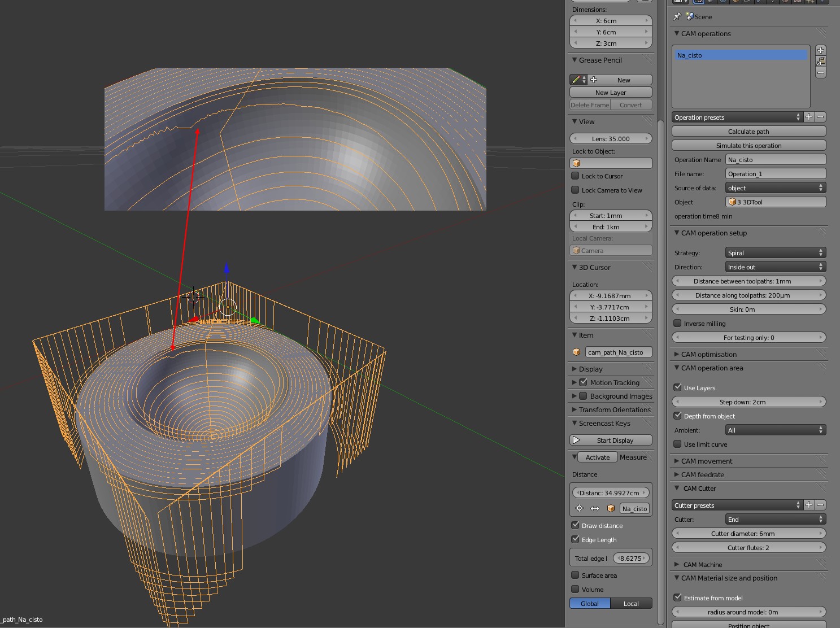The height and width of the screenshot is (628, 840).
Task: Click the Operation Name text field
Action: 775,159
